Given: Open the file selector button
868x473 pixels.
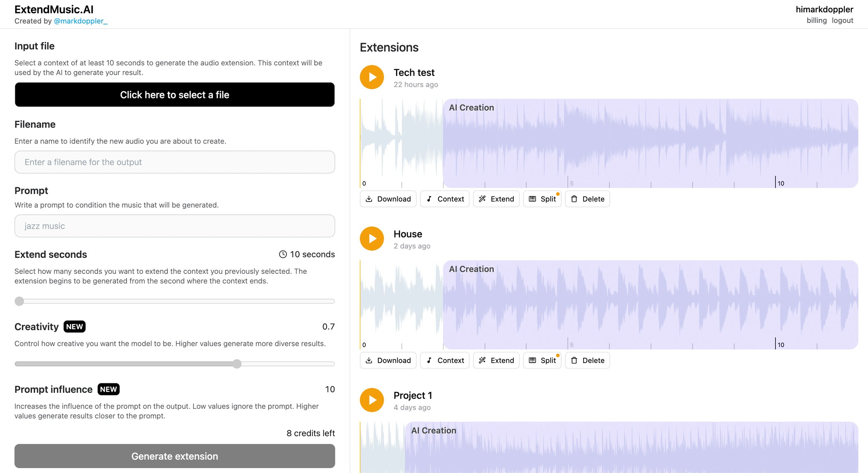Looking at the screenshot, I should (x=174, y=95).
